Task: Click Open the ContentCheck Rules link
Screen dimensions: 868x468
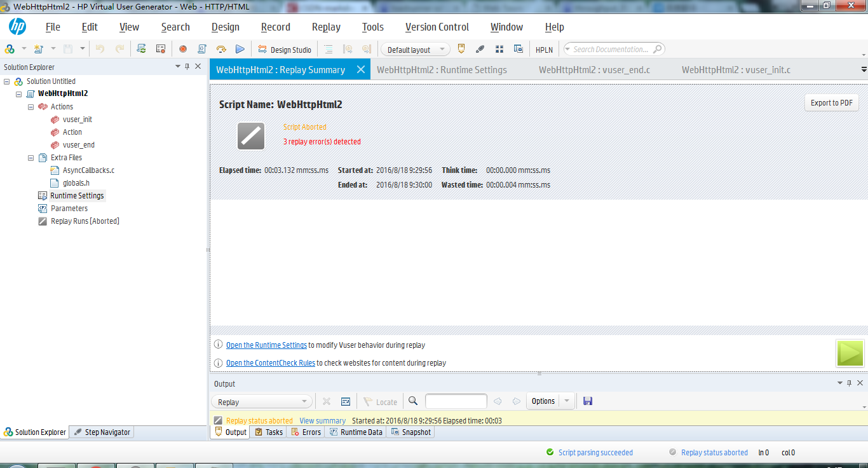Action: [271, 363]
